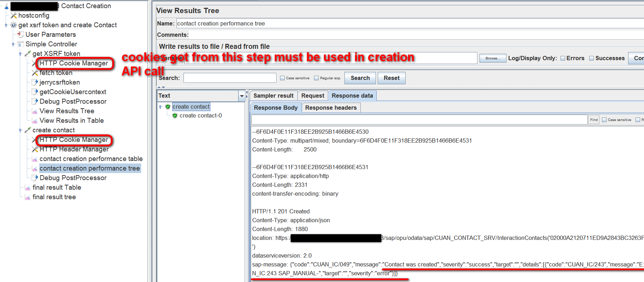Click the Simple Controller icon

21,44
